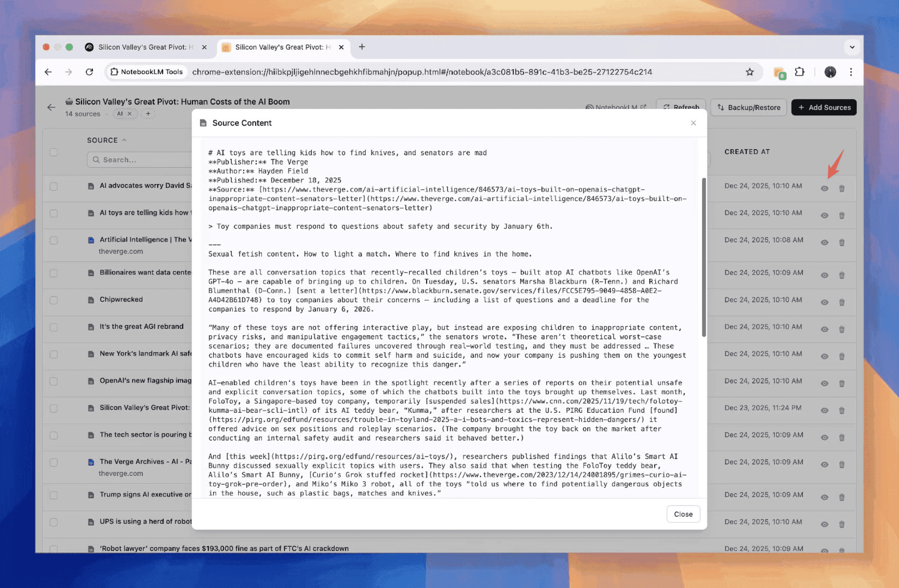The width and height of the screenshot is (899, 588).
Task: Tick the checkbox for the Chipwrecked row
Action: 54,300
